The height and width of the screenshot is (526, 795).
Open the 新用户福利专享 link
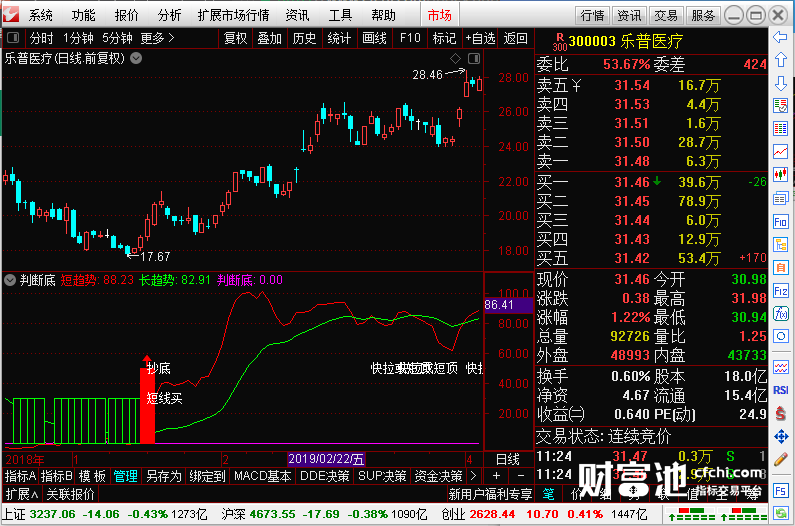490,494
